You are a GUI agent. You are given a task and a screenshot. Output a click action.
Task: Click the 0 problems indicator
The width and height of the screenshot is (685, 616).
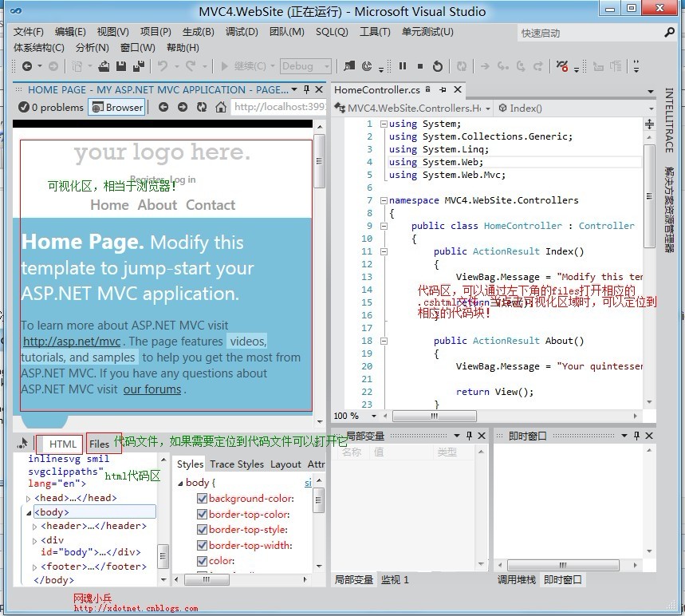click(x=51, y=107)
